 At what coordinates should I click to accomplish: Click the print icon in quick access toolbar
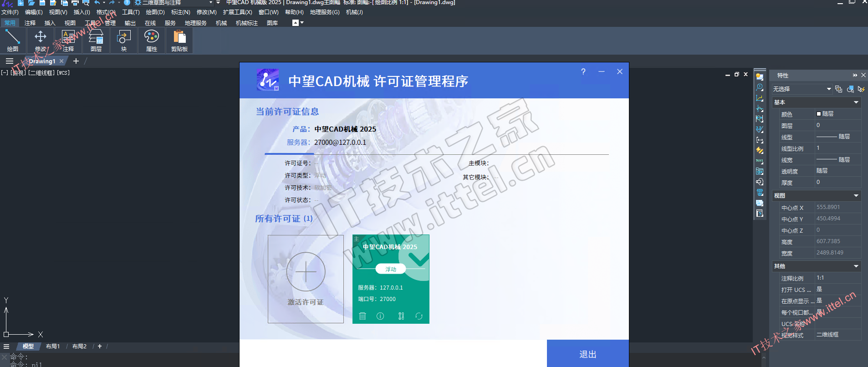pos(75,3)
